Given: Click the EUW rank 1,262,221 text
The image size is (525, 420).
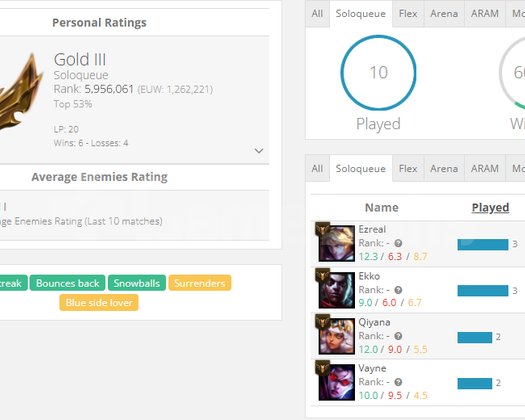Looking at the screenshot, I should click(175, 89).
